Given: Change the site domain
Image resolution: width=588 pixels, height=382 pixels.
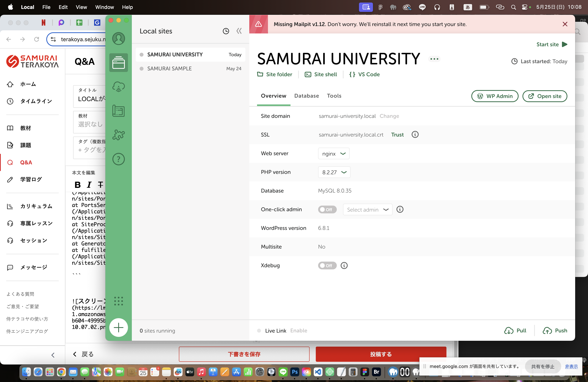Looking at the screenshot, I should coord(389,116).
